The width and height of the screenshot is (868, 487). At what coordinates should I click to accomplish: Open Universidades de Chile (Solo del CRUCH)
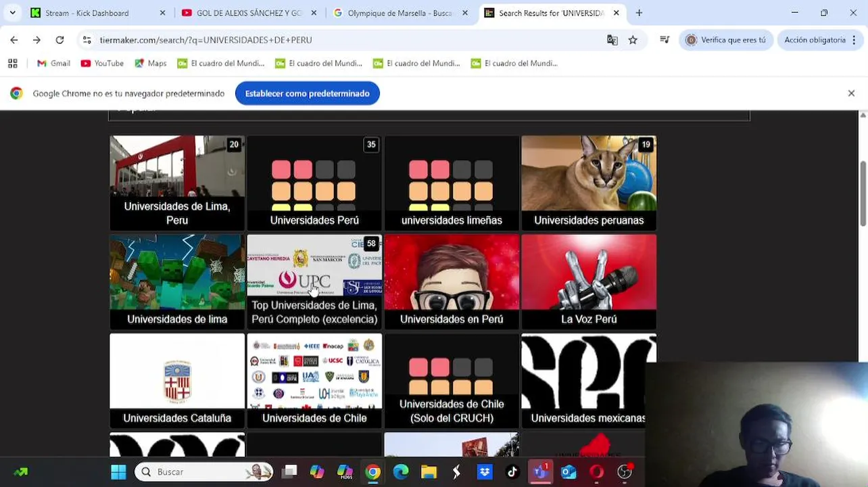(452, 380)
